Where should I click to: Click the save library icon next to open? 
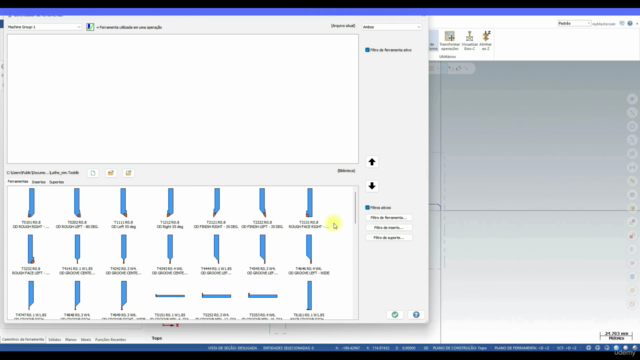pyautogui.click(x=129, y=173)
